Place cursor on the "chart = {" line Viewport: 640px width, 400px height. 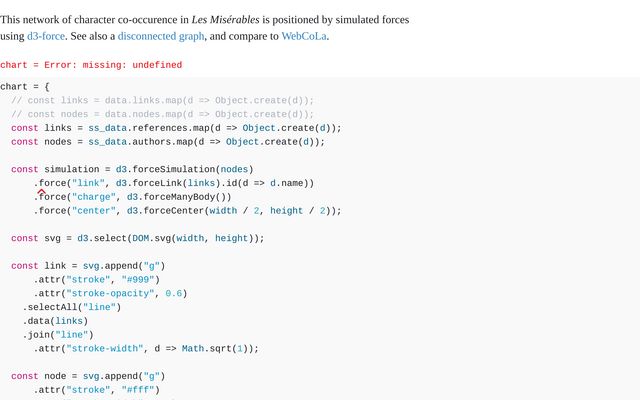pos(32,87)
